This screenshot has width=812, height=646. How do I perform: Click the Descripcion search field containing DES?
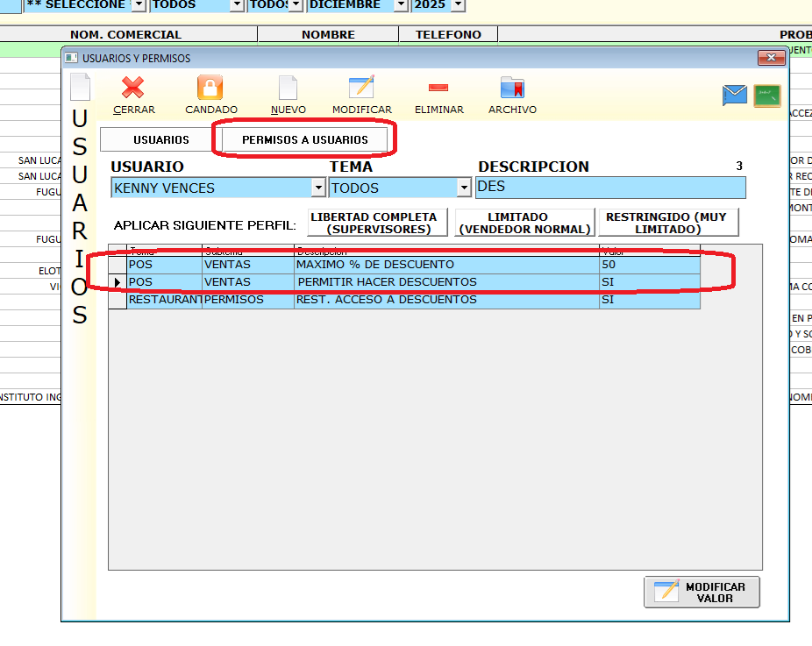click(609, 188)
